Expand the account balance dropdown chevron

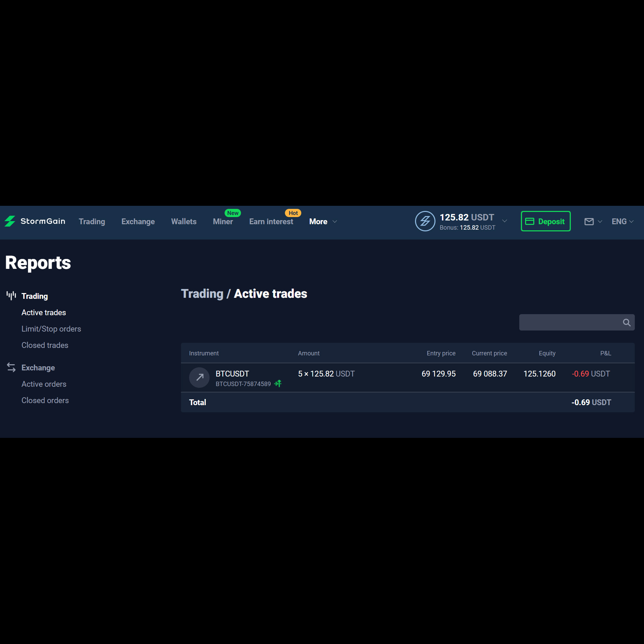pos(505,221)
